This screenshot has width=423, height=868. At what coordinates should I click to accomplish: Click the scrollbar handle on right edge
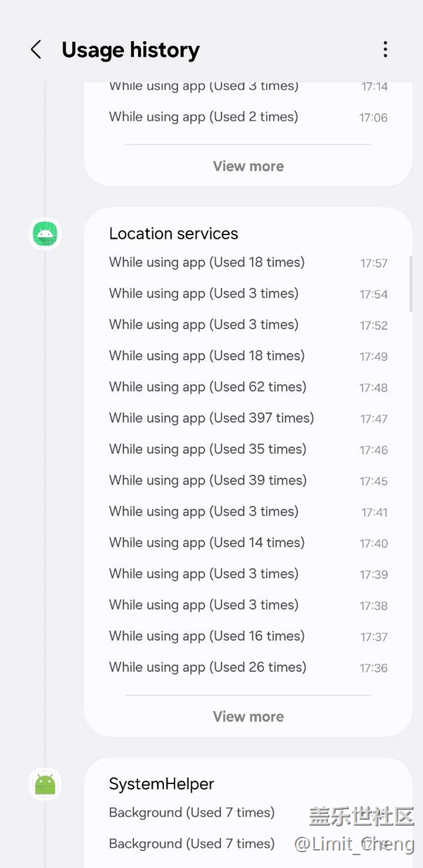411,284
